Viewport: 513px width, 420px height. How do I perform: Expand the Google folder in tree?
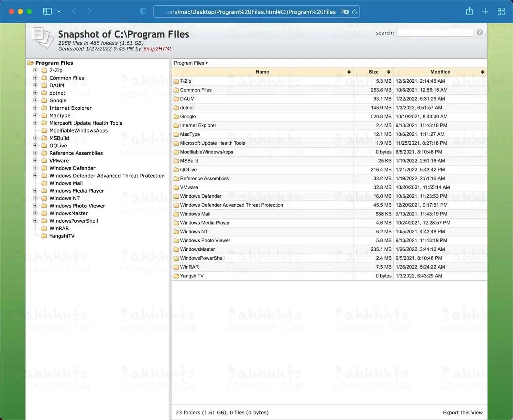click(x=35, y=100)
